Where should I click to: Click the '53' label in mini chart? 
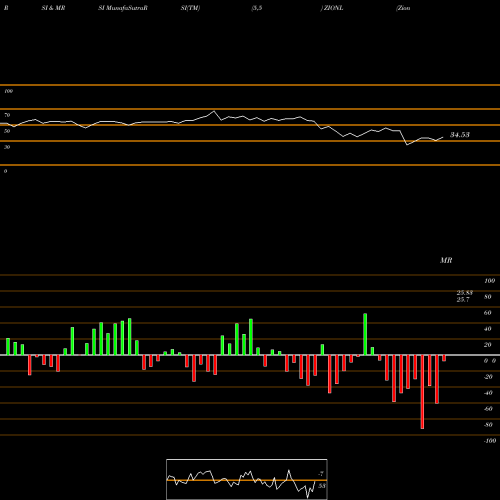point(321,486)
